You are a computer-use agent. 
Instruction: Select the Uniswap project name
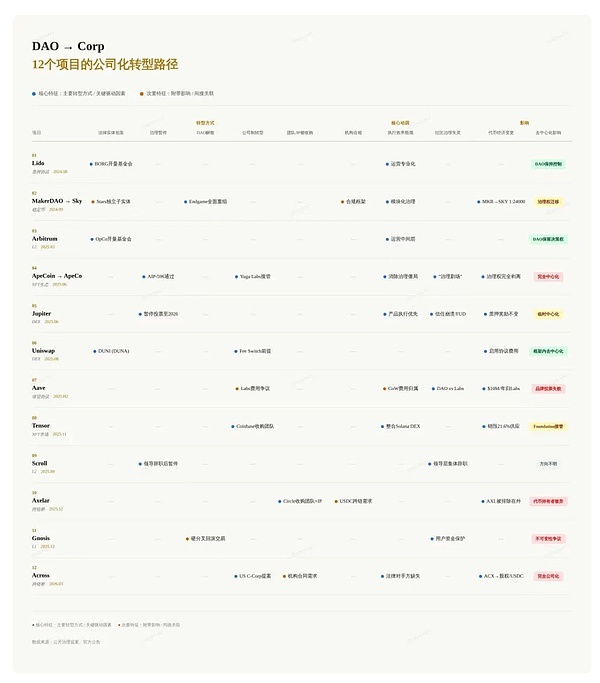click(43, 351)
